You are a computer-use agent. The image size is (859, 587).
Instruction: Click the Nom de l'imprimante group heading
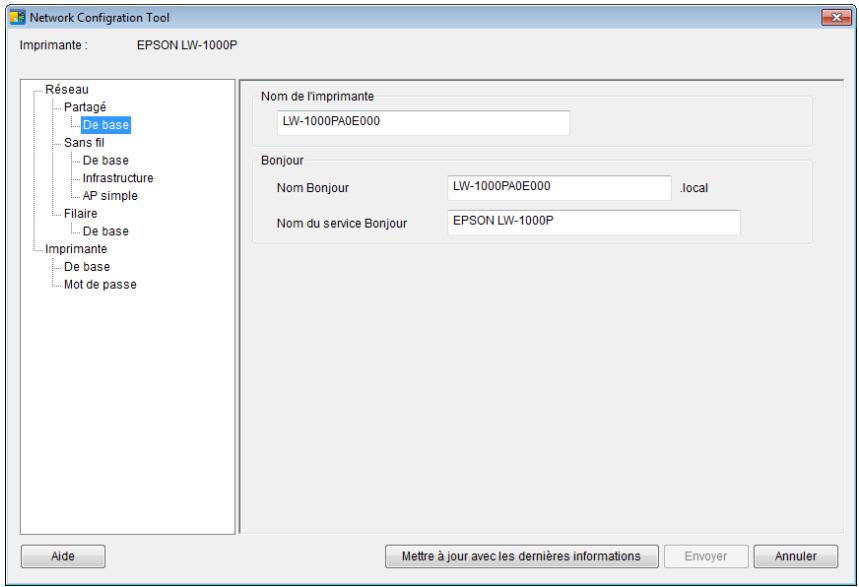pyautogui.click(x=317, y=96)
